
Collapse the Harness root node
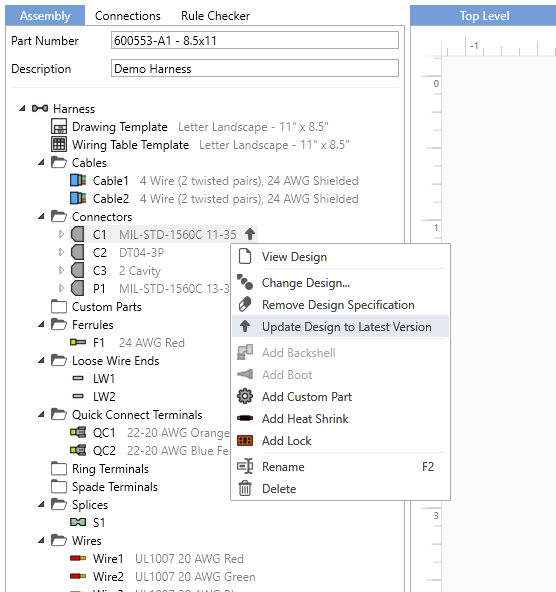click(22, 109)
